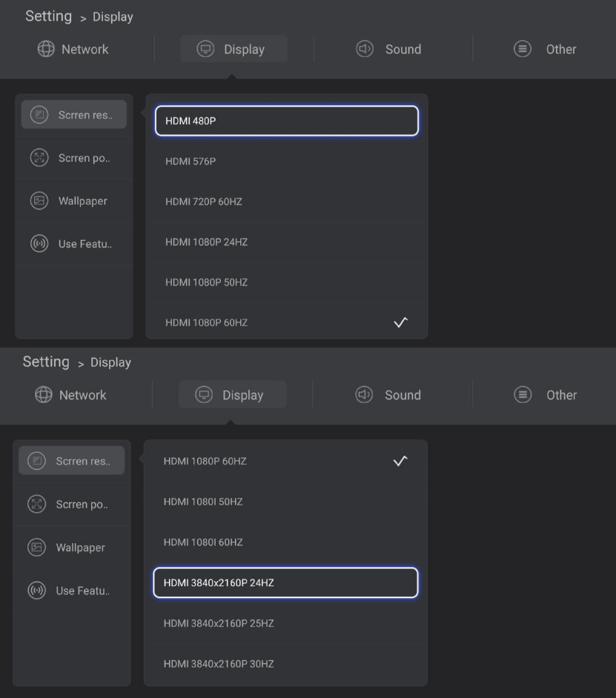Image resolution: width=616 pixels, height=698 pixels.
Task: Click the Use Feature icon in the bottom sidebar
Action: click(x=36, y=591)
